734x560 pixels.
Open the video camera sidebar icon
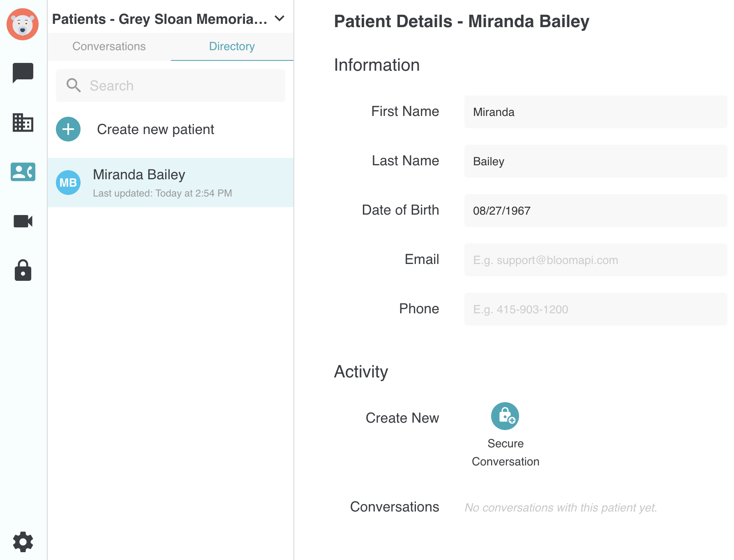(23, 221)
